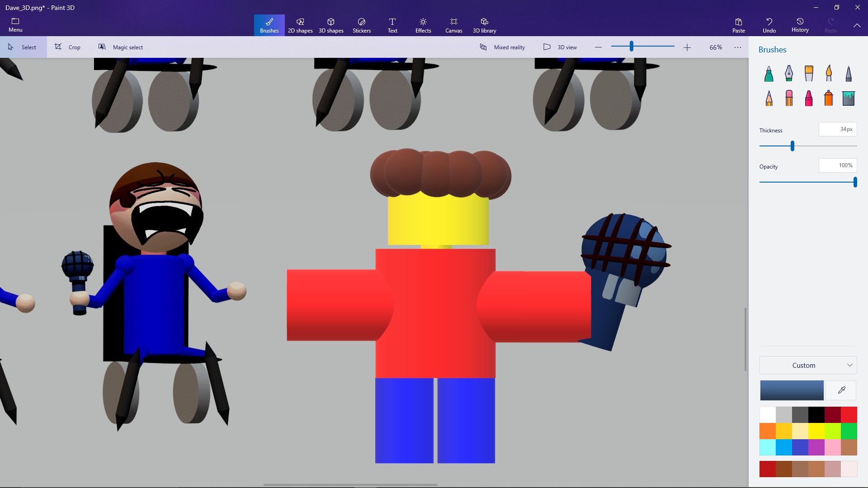The width and height of the screenshot is (868, 488).
Task: Select the Pixel pen brush
Action: pos(849,73)
